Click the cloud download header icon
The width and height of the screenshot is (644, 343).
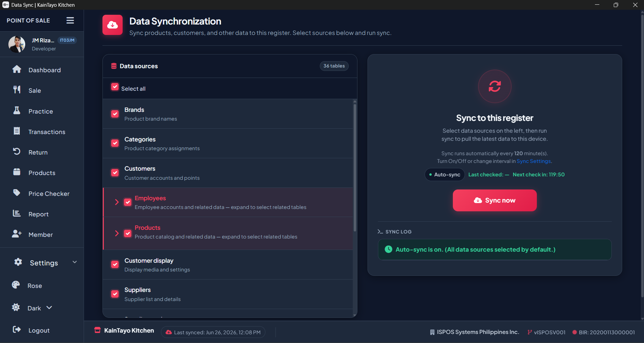click(x=113, y=25)
